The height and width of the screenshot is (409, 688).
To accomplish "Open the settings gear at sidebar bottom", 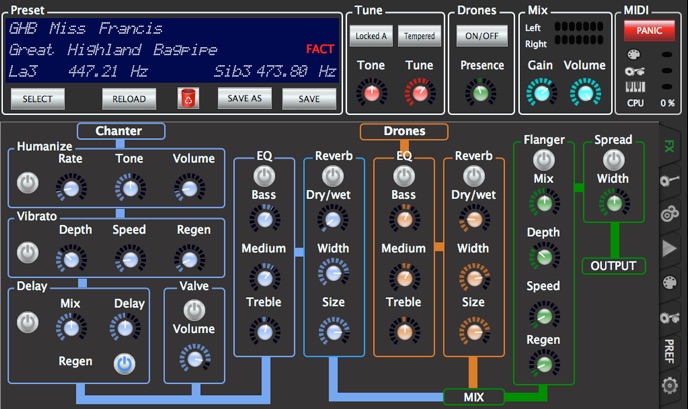I will [x=670, y=385].
